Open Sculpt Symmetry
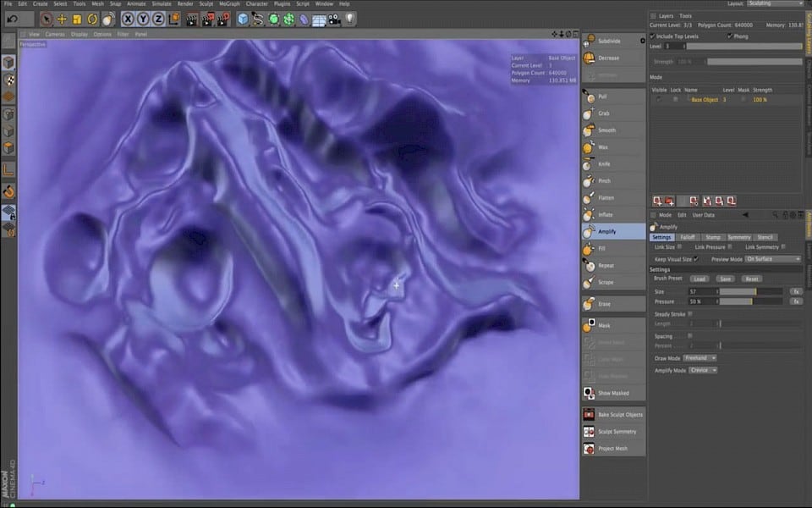812x508 pixels. pos(614,431)
